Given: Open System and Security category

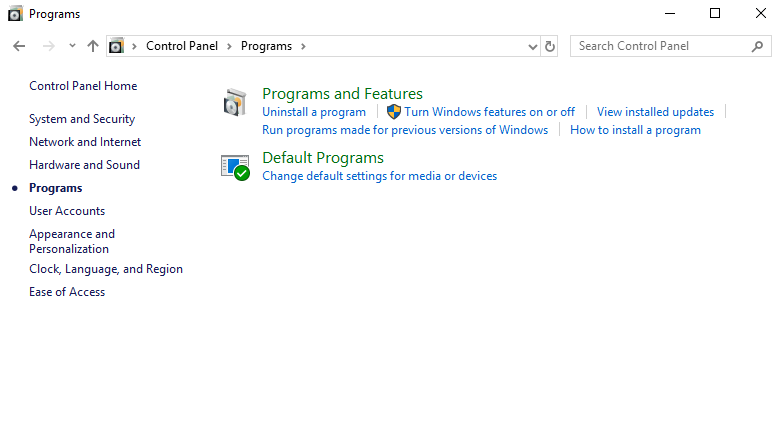Looking at the screenshot, I should pyautogui.click(x=82, y=119).
